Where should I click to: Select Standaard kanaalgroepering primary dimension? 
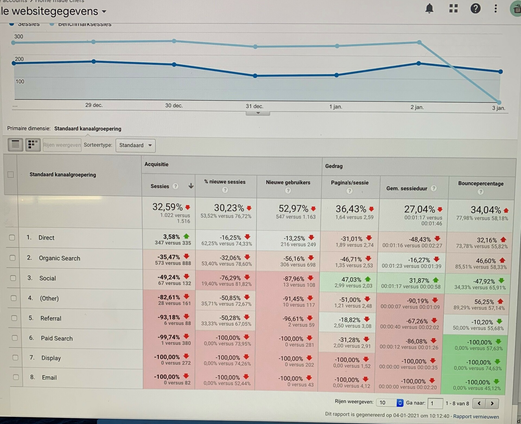click(88, 129)
